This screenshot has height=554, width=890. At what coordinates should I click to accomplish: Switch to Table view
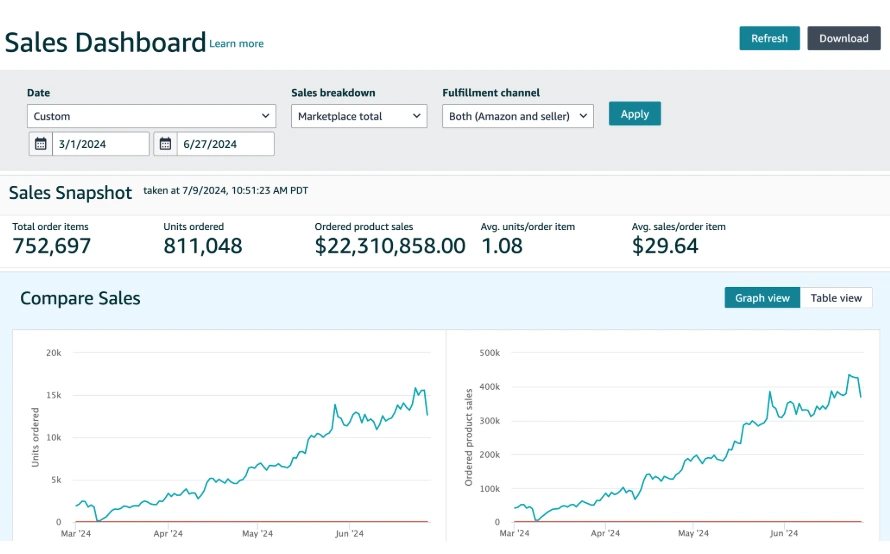pyautogui.click(x=836, y=298)
